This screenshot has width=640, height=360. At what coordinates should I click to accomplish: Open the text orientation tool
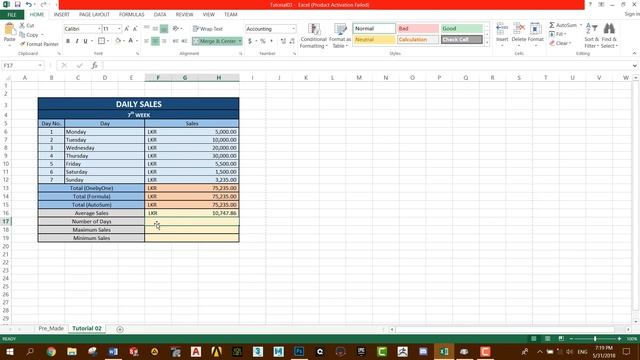tap(176, 29)
